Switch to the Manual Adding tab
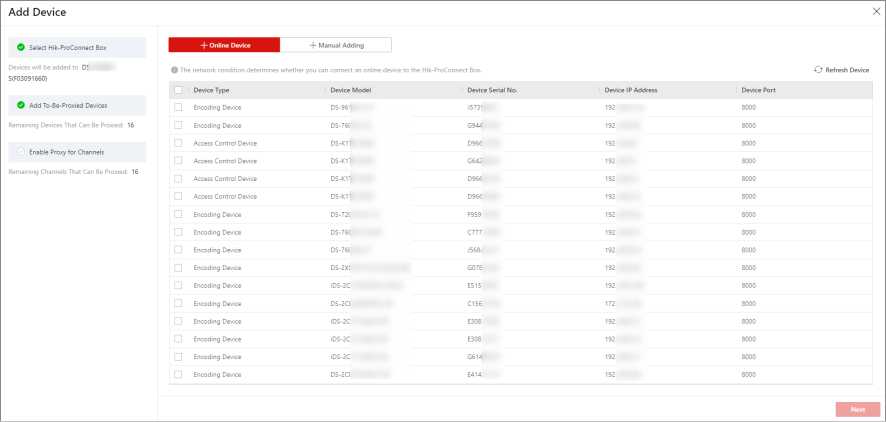Image resolution: width=886 pixels, height=422 pixels. coord(336,45)
